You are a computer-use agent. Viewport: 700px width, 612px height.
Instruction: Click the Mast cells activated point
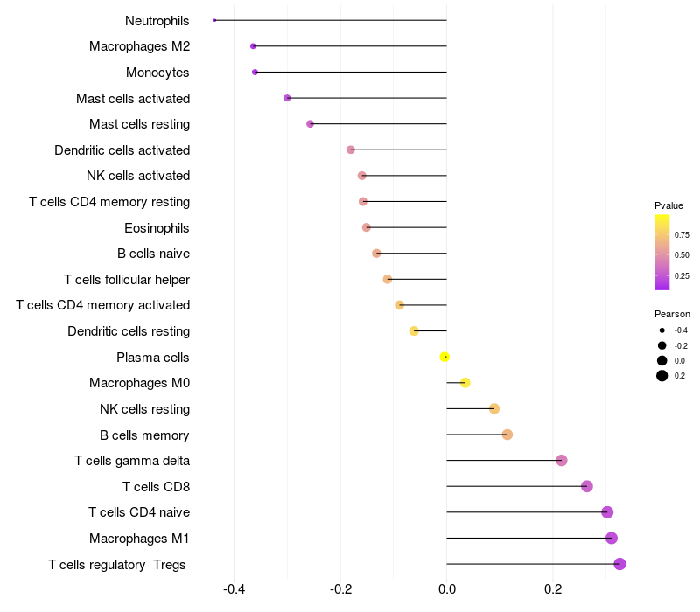(x=287, y=98)
